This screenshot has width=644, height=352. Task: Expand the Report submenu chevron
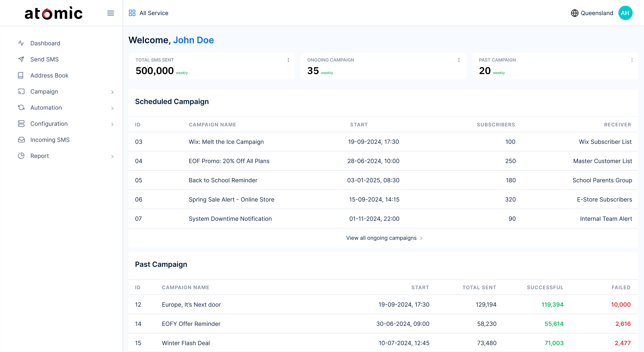(112, 157)
